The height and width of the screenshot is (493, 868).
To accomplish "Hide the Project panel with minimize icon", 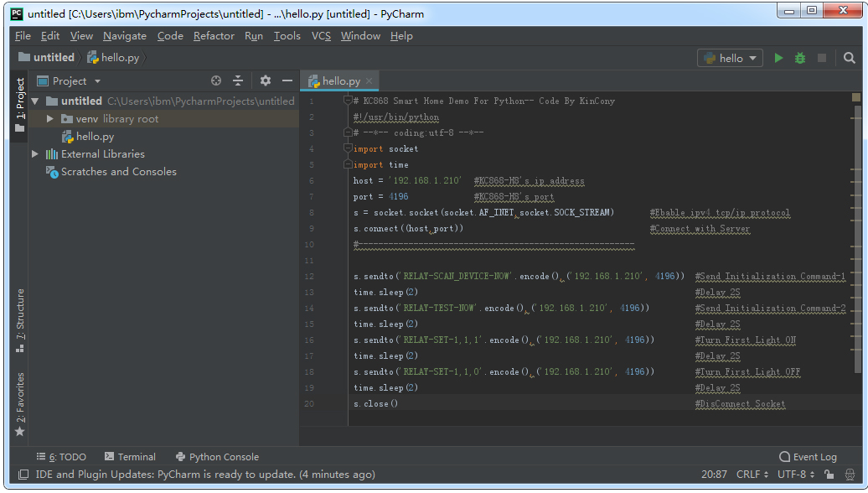I will [287, 80].
